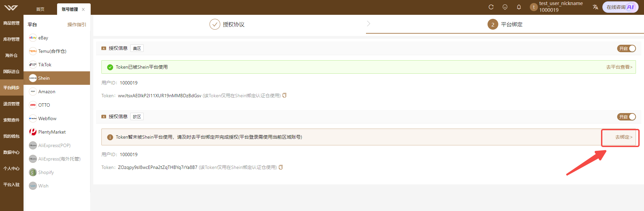
Task: Switch language with the translate icon
Action: tap(595, 7)
